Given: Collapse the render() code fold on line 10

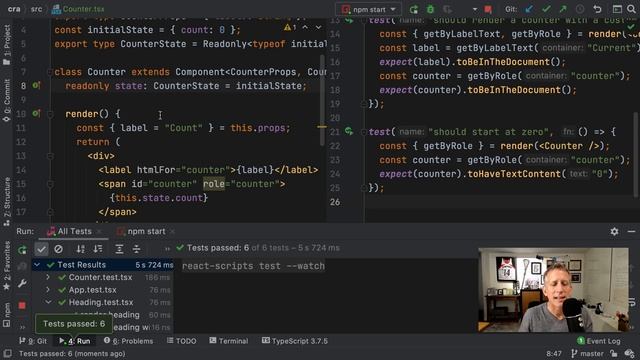Looking at the screenshot, I should [x=50, y=114].
